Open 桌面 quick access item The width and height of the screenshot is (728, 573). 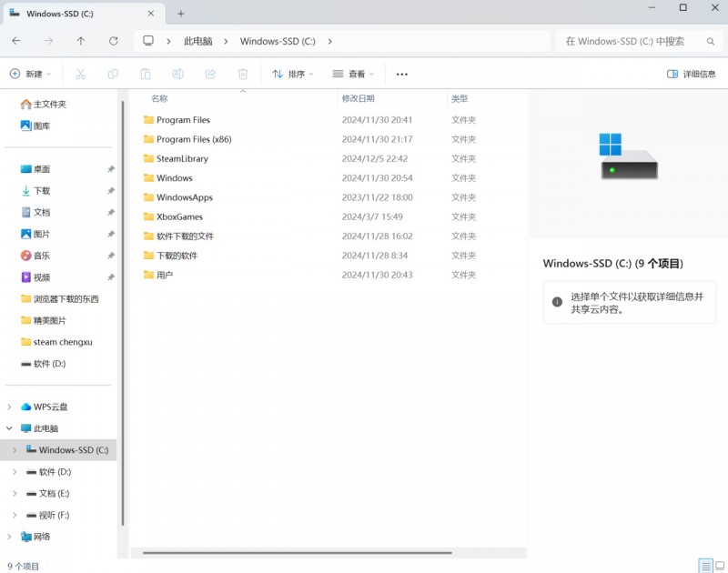pos(35,169)
